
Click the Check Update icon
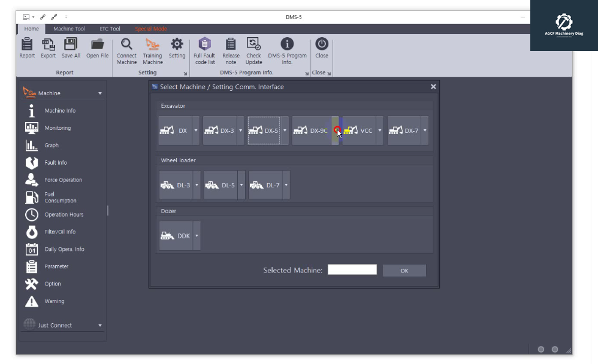(x=253, y=44)
